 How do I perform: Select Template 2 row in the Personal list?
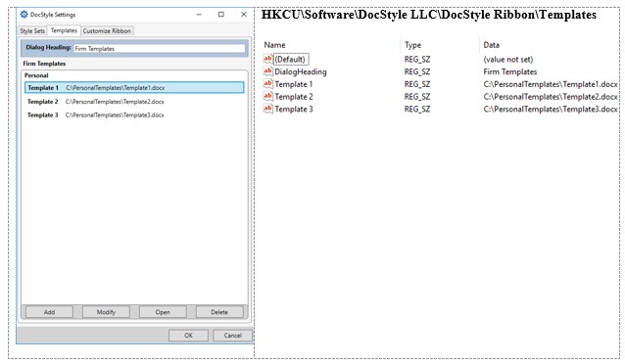(134, 102)
